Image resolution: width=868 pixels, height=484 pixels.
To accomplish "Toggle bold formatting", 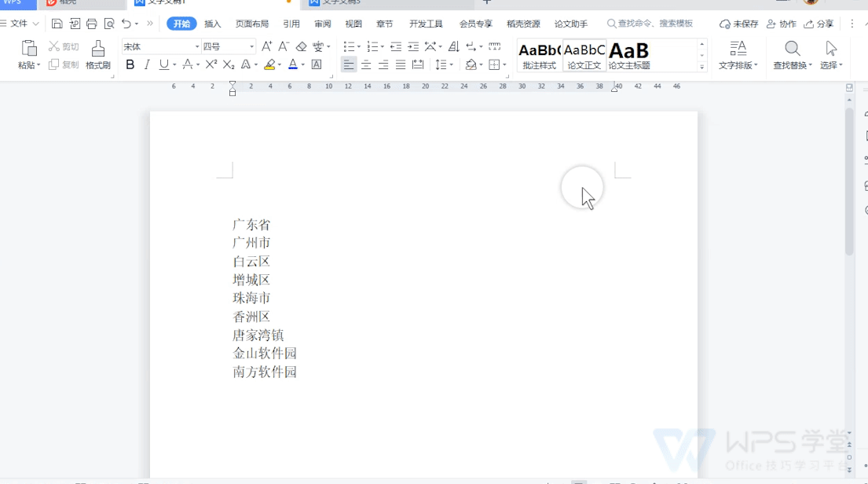I will coord(130,64).
